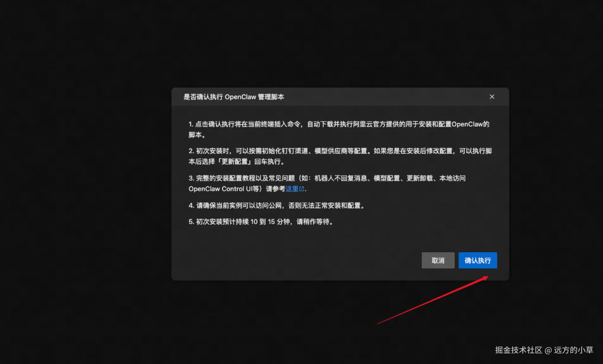The height and width of the screenshot is (364, 603).
Task: Click step 1 text about 点击确认执行
Action: 339,130
